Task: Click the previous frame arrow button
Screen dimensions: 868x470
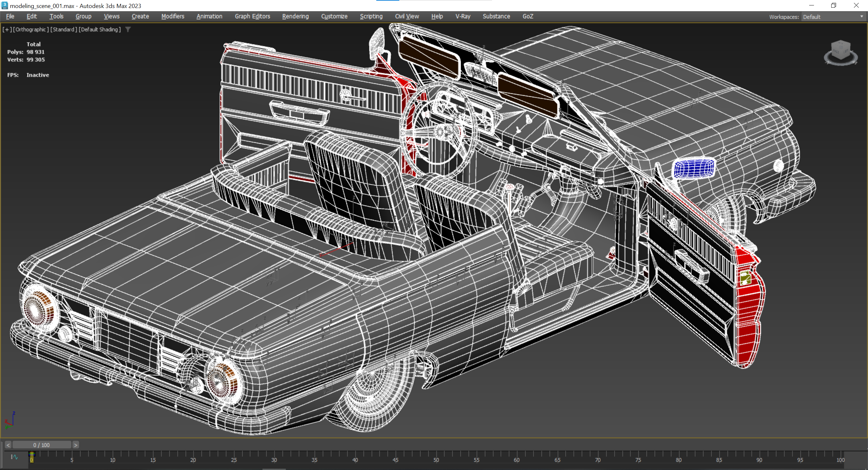Action: click(8, 445)
